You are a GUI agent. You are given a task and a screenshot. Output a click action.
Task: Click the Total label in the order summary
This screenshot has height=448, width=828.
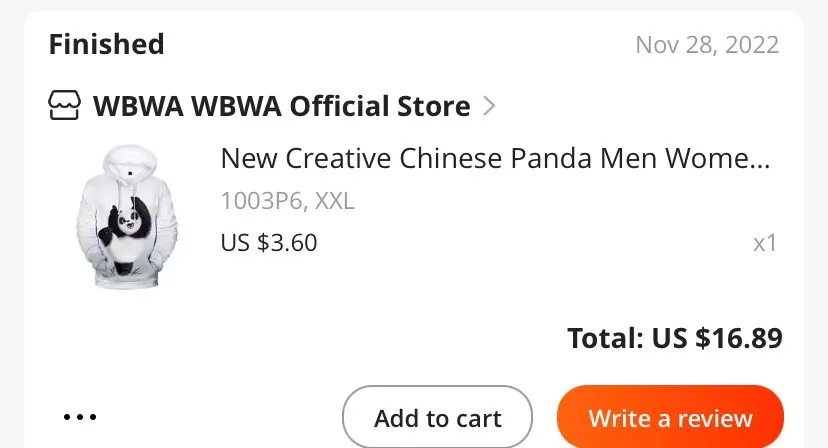[605, 338]
